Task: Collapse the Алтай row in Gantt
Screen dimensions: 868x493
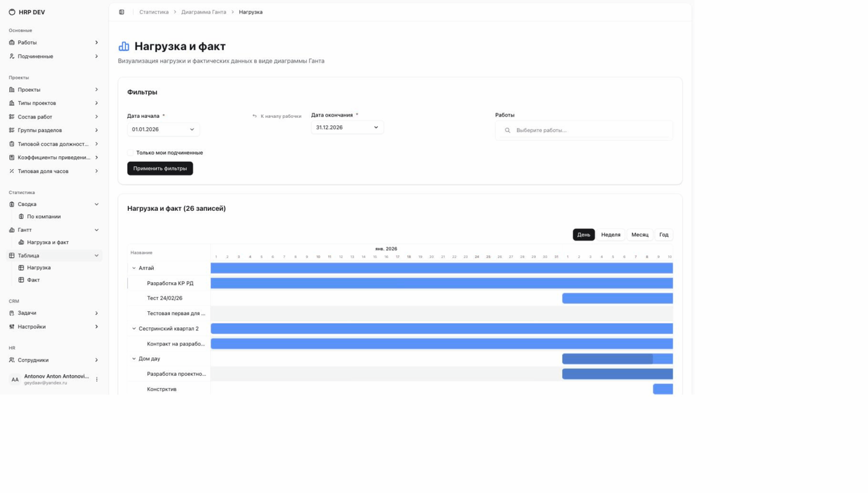Action: (134, 268)
